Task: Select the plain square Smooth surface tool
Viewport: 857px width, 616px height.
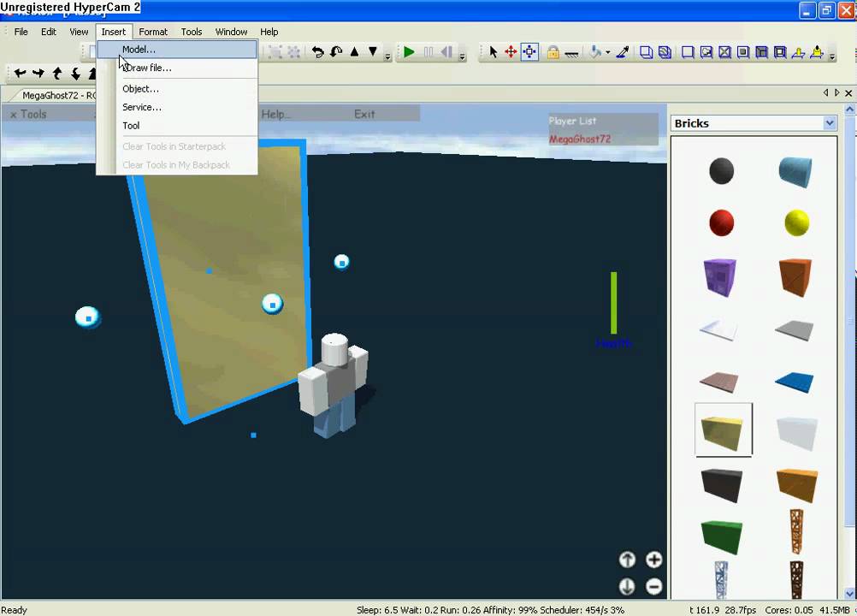Action: [688, 52]
